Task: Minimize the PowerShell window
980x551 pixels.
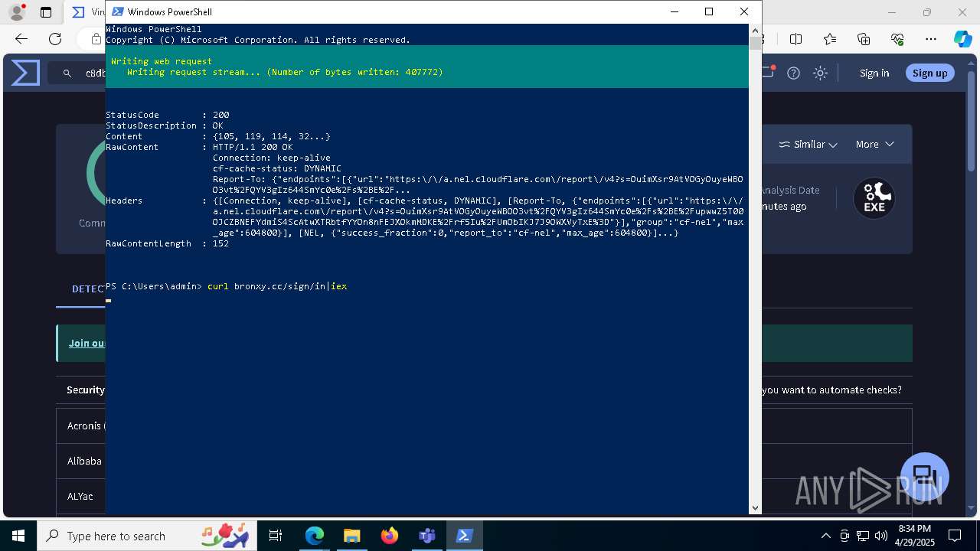Action: 675,11
